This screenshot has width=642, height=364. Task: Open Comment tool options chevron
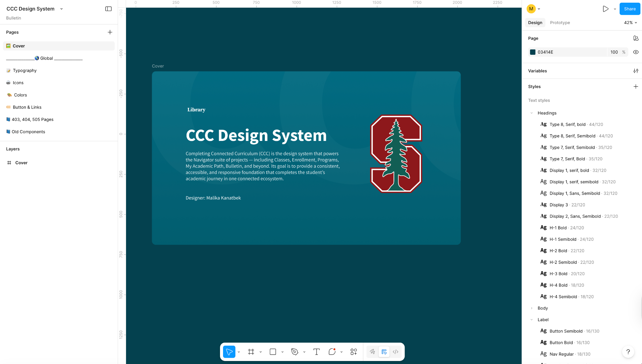click(x=341, y=352)
